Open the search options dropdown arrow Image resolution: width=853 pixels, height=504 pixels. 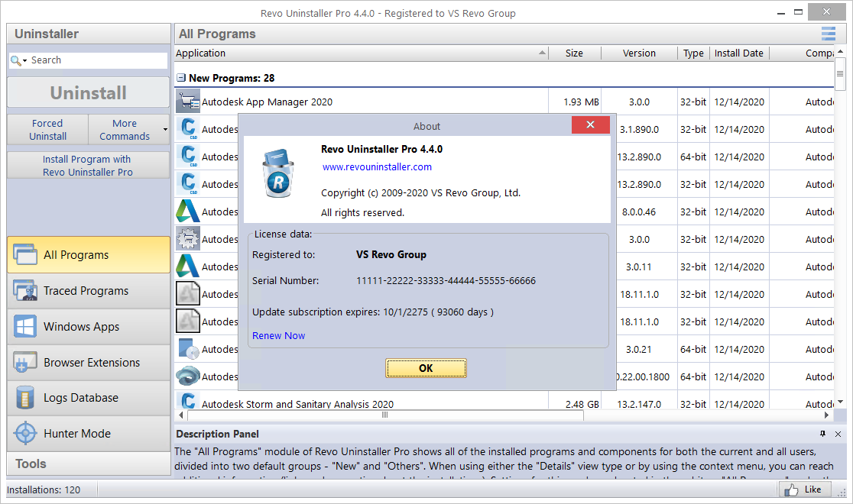coord(24,59)
